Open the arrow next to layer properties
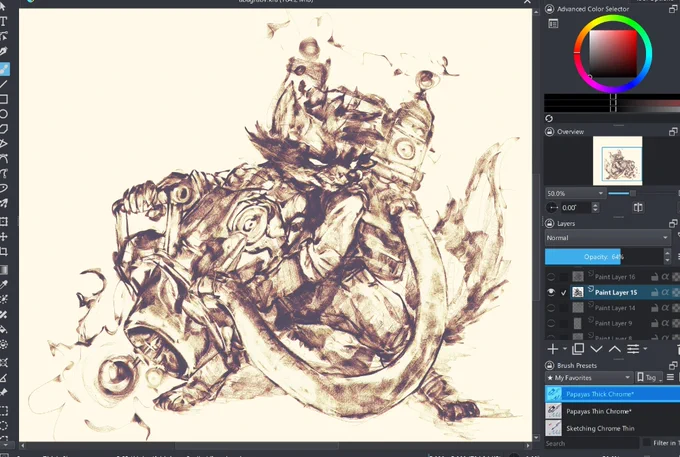680x457 pixels. point(645,349)
